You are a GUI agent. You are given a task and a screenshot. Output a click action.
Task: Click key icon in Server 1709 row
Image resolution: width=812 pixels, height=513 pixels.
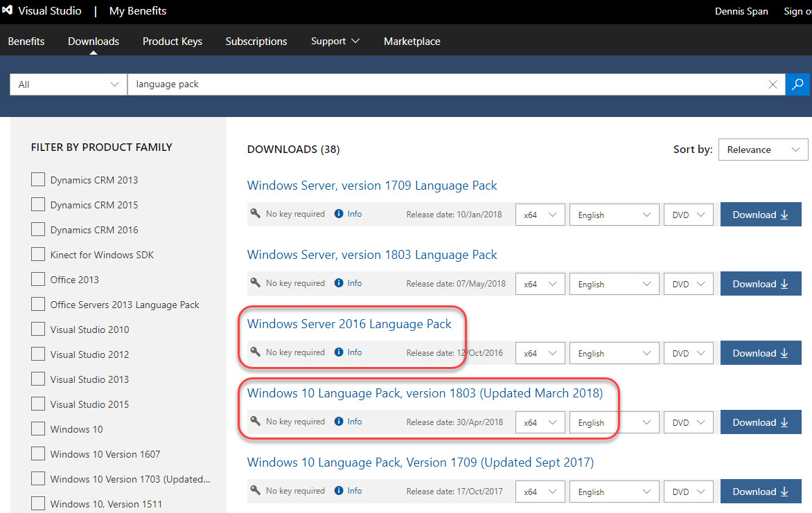coord(255,213)
